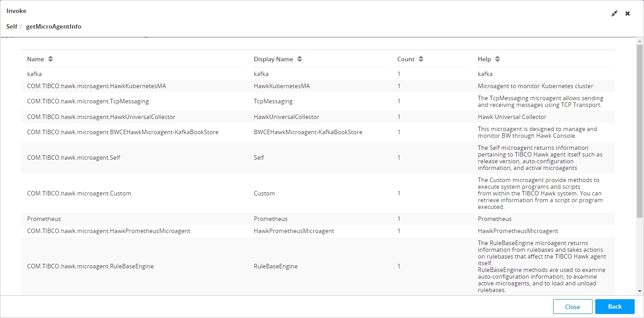Select the kafka row name cell
Image resolution: width=644 pixels, height=318 pixels.
coord(34,74)
